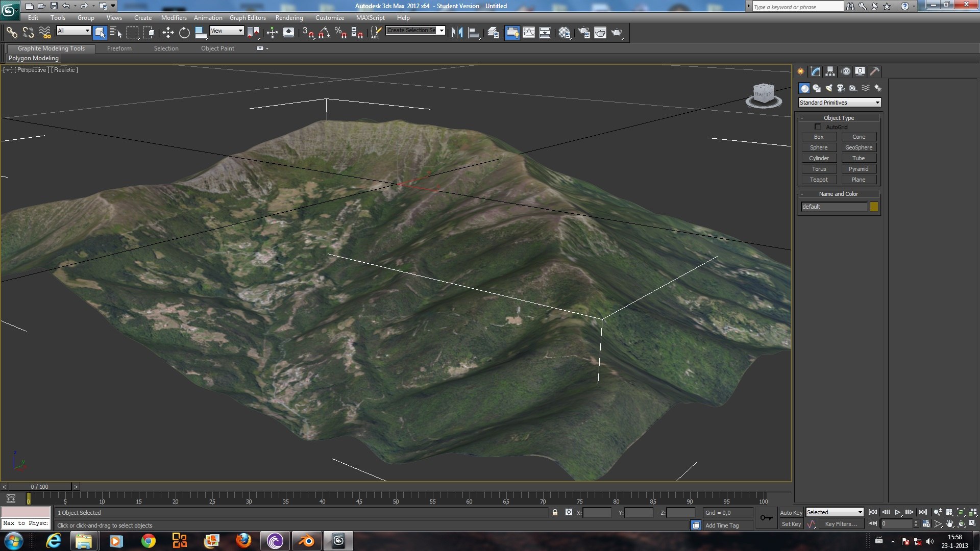
Task: Activate the Select Object tool
Action: coord(100,33)
